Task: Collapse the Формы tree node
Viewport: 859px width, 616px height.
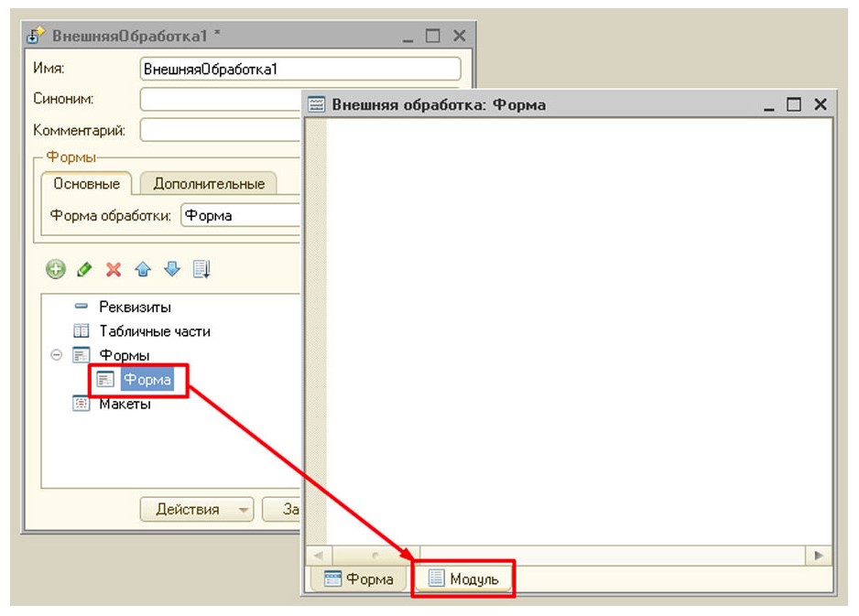Action: coord(56,355)
